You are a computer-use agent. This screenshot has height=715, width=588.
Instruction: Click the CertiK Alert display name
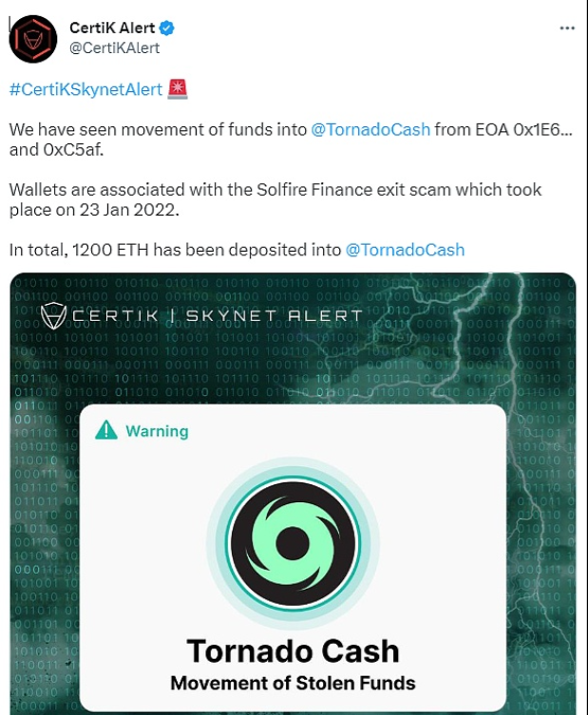(112, 28)
